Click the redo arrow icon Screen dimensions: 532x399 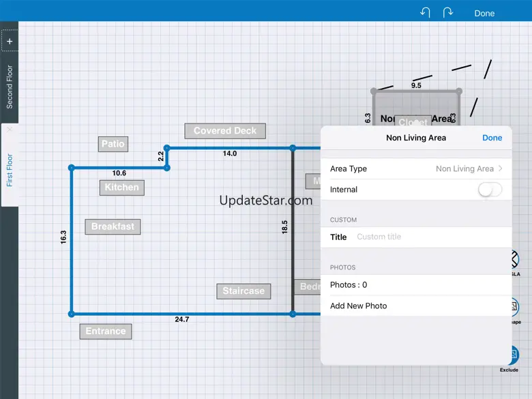(x=448, y=13)
